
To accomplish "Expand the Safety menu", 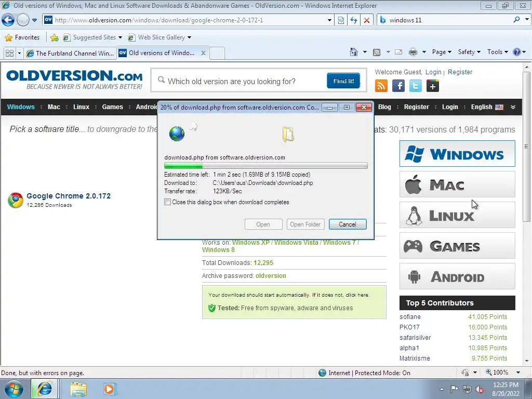I will click(x=469, y=52).
